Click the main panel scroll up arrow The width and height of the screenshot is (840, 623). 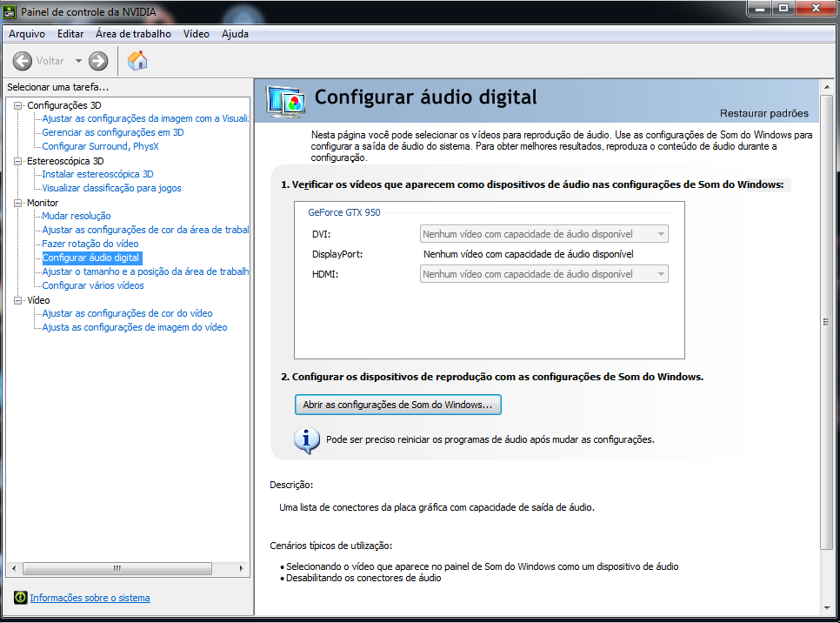coord(826,86)
